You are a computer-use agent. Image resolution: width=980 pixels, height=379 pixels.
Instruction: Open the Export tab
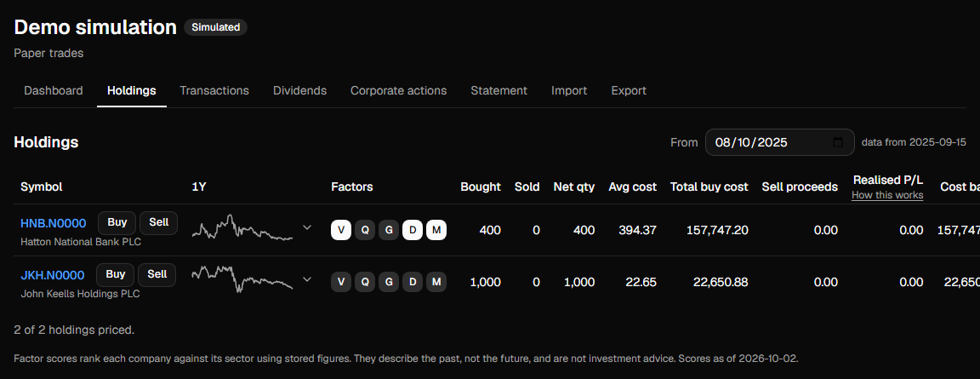[629, 90]
